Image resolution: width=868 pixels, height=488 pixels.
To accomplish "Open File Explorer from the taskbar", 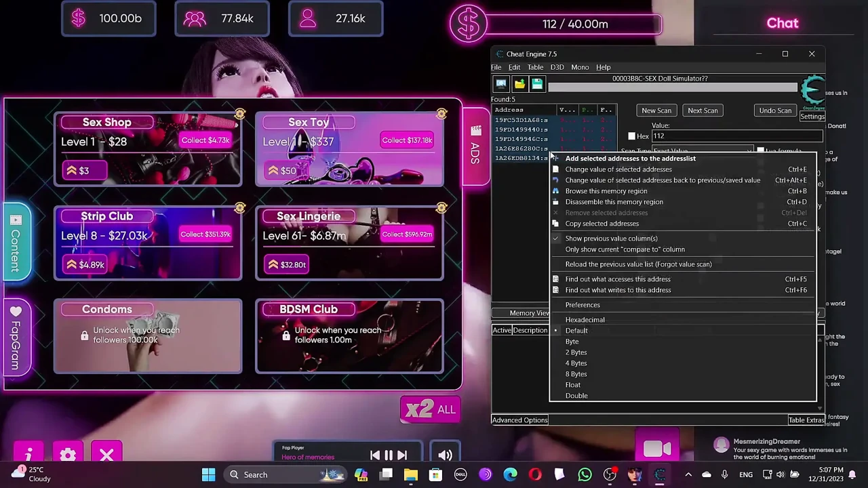I will point(410,474).
